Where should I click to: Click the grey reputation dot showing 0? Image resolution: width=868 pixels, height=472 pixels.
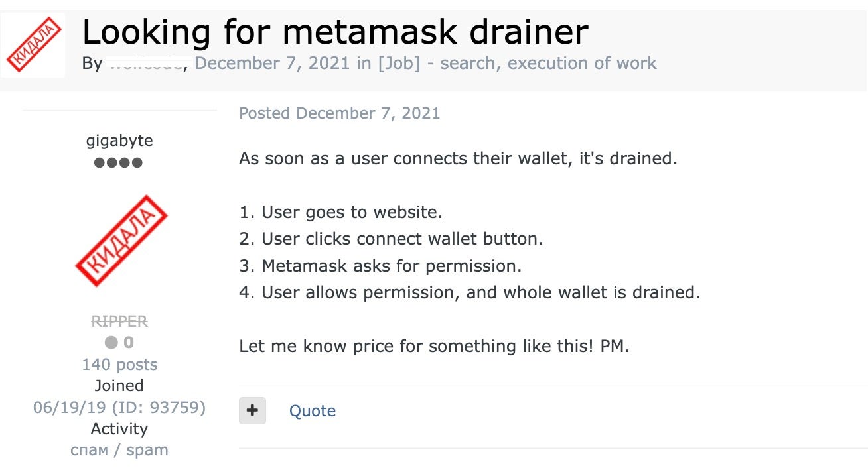click(x=111, y=343)
